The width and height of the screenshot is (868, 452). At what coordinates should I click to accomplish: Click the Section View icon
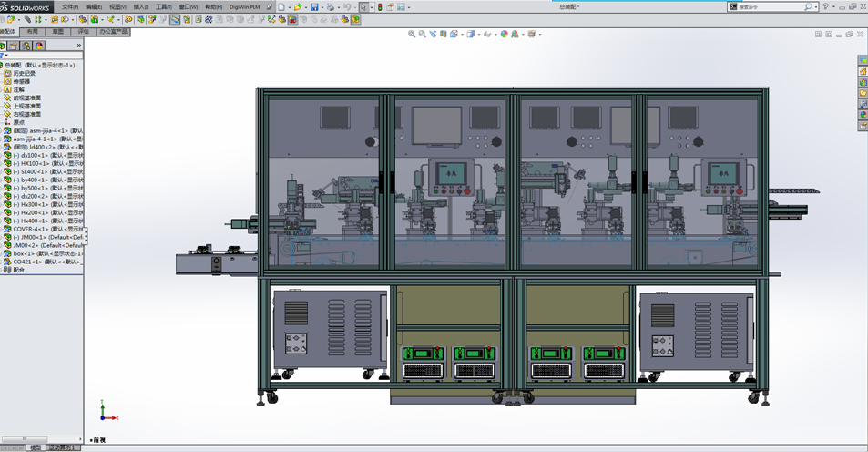click(x=443, y=34)
